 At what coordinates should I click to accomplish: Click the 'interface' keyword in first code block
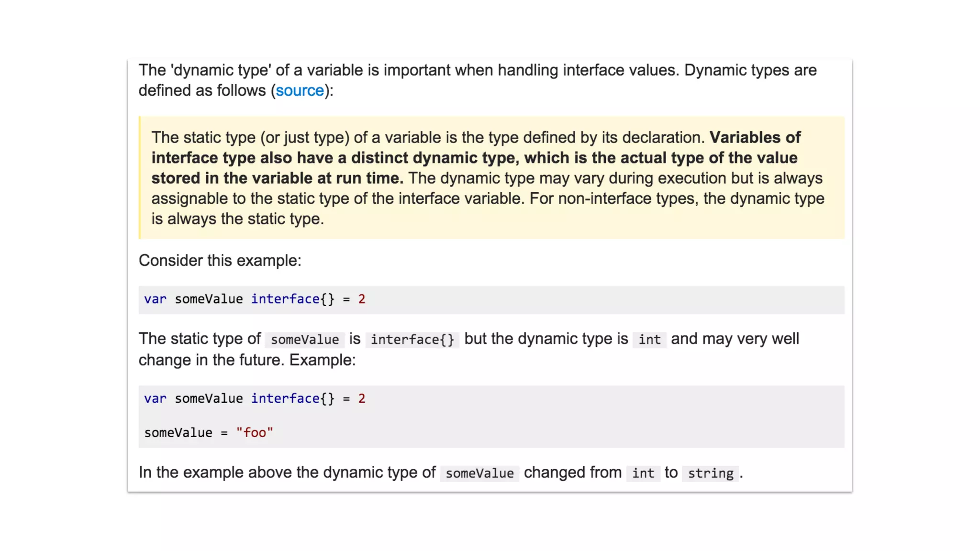click(285, 299)
